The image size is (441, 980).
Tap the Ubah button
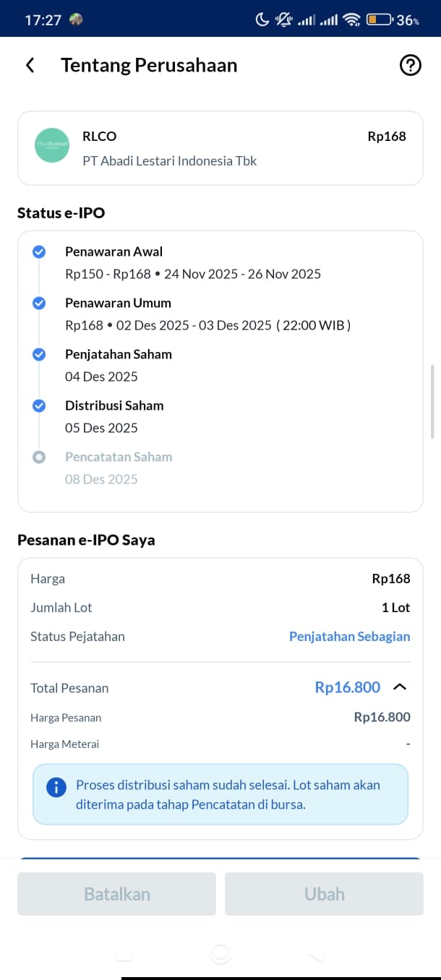(x=324, y=894)
